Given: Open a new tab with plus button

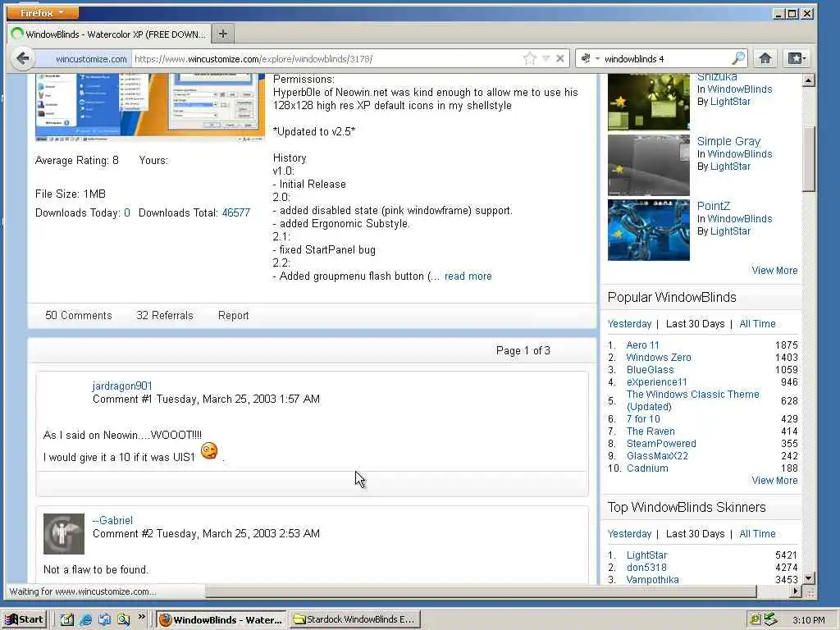Looking at the screenshot, I should tap(223, 34).
